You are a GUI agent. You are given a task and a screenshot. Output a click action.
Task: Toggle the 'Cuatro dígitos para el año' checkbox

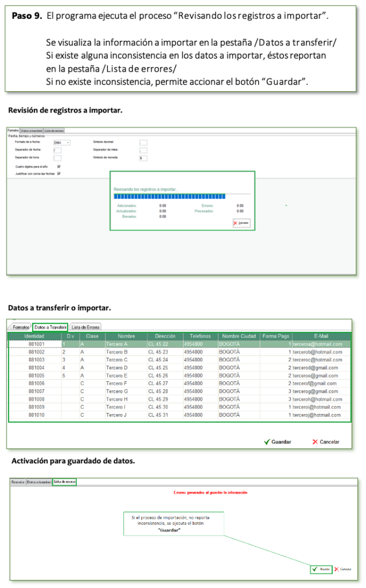(59, 167)
